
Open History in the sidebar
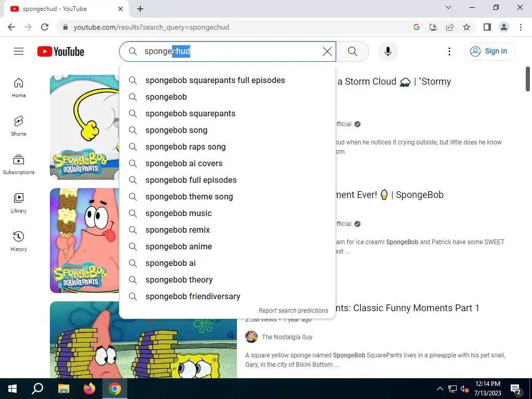click(19, 241)
